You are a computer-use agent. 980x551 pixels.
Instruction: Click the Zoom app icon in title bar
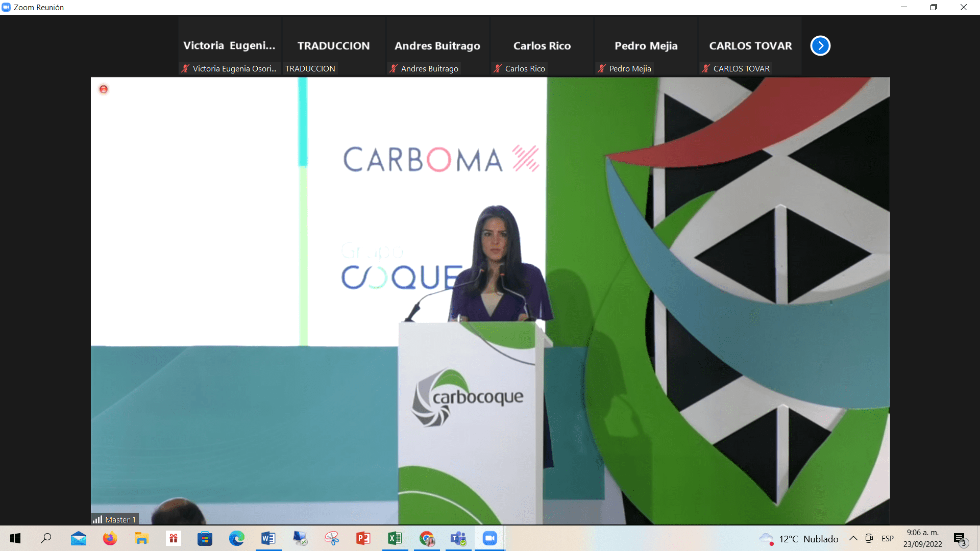[x=6, y=7]
